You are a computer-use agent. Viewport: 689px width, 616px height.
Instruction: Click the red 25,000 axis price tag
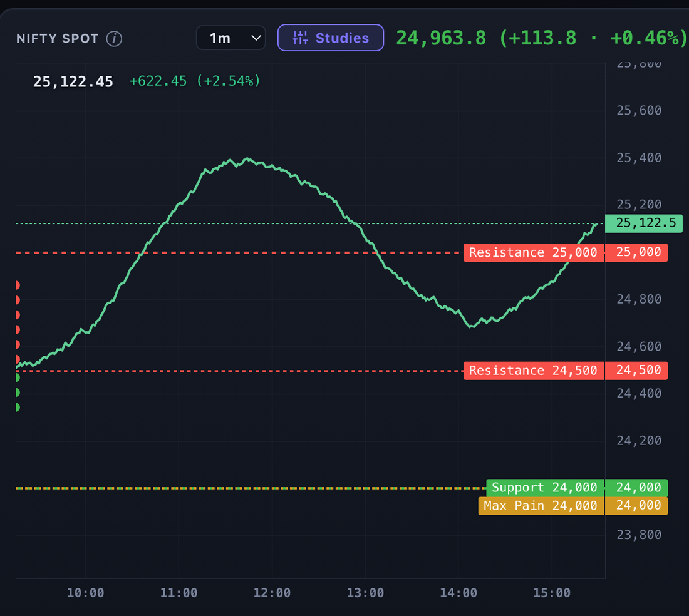pos(636,252)
